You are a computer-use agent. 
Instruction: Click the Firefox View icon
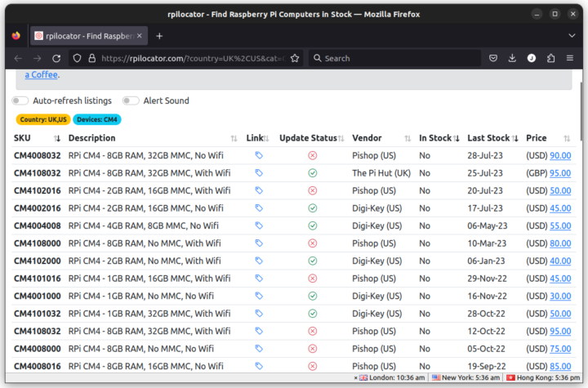coord(16,36)
